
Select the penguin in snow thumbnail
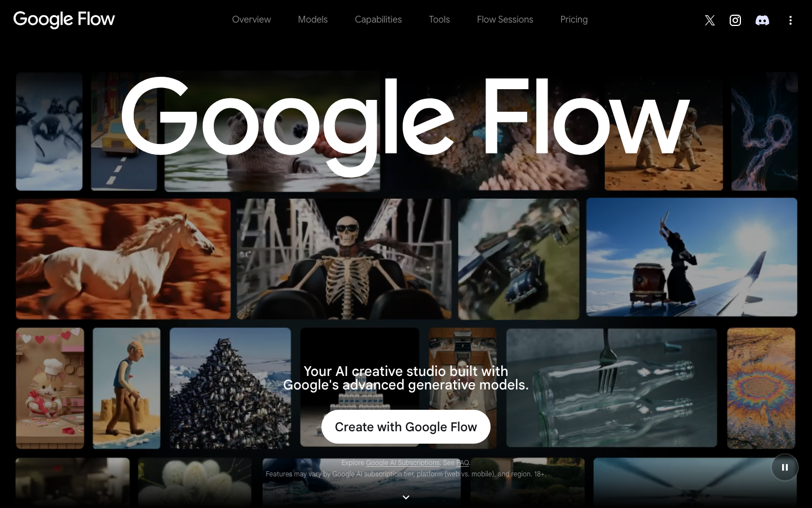pos(49,132)
